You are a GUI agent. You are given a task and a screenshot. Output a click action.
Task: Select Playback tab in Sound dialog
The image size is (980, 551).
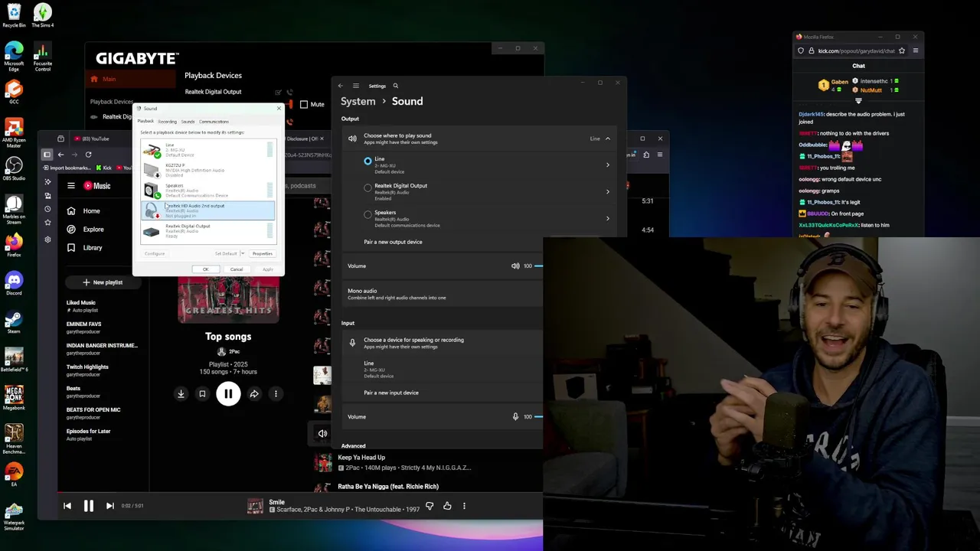click(x=145, y=122)
